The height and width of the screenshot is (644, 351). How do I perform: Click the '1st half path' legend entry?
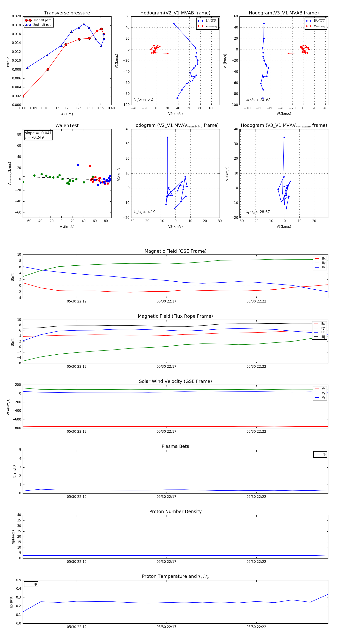point(38,20)
